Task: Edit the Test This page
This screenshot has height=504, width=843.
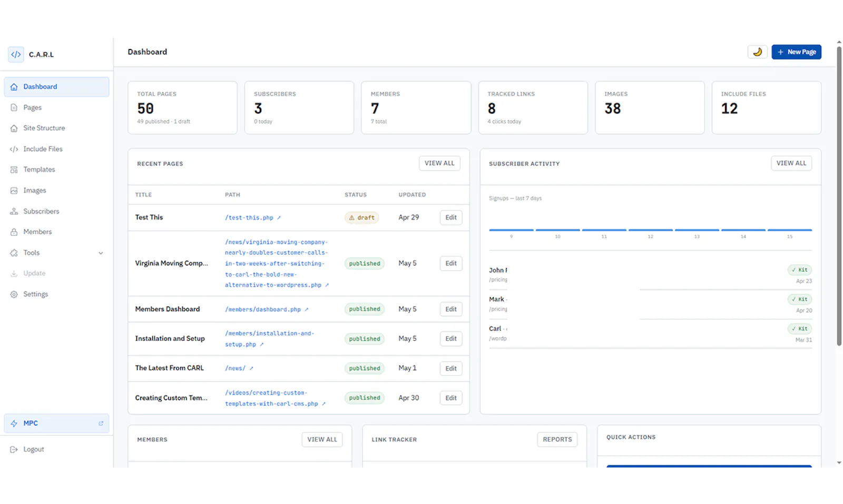Action: [451, 218]
